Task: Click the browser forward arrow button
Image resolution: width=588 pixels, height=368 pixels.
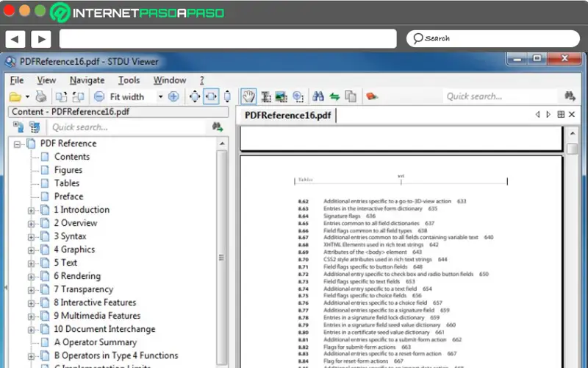Action: (41, 39)
